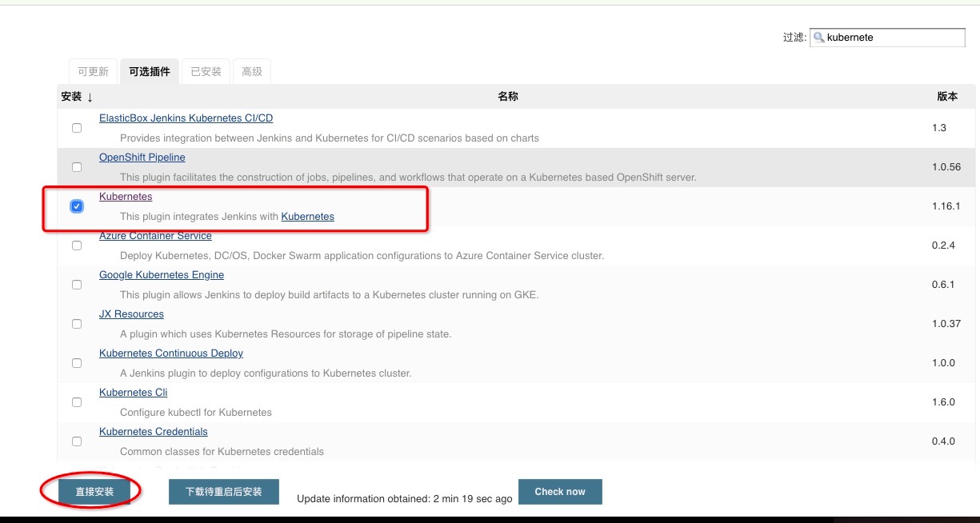The width and height of the screenshot is (980, 523).
Task: Check the JX Resources checkbox
Action: (x=77, y=324)
